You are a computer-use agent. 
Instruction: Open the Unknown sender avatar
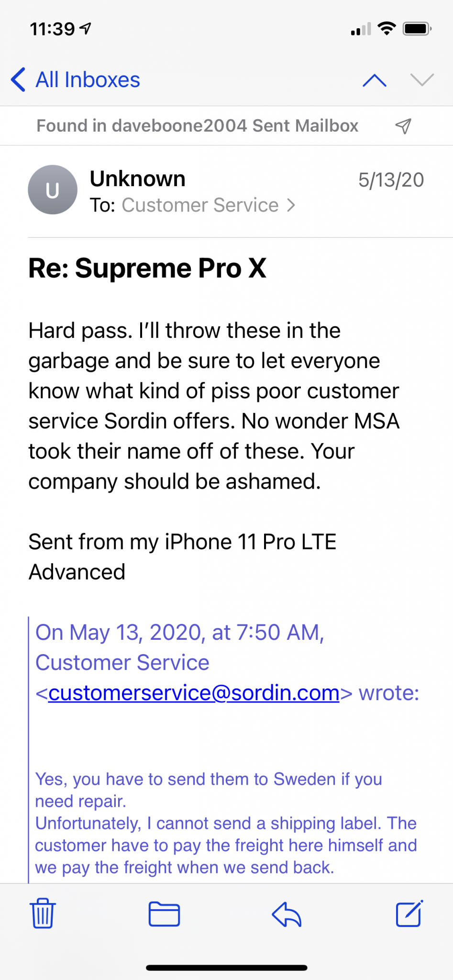click(53, 189)
